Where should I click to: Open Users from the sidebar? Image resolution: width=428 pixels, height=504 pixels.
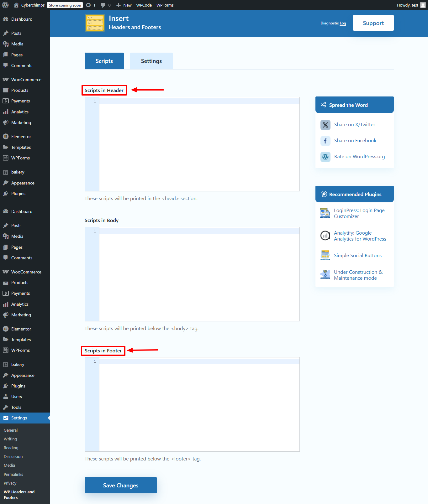pyautogui.click(x=25, y=397)
